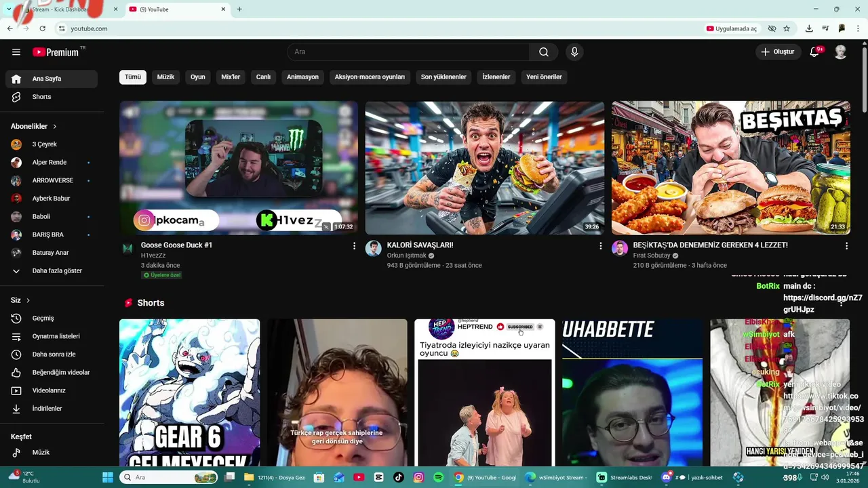Image resolution: width=868 pixels, height=488 pixels.
Task: Open Windows Start menu
Action: click(x=108, y=477)
